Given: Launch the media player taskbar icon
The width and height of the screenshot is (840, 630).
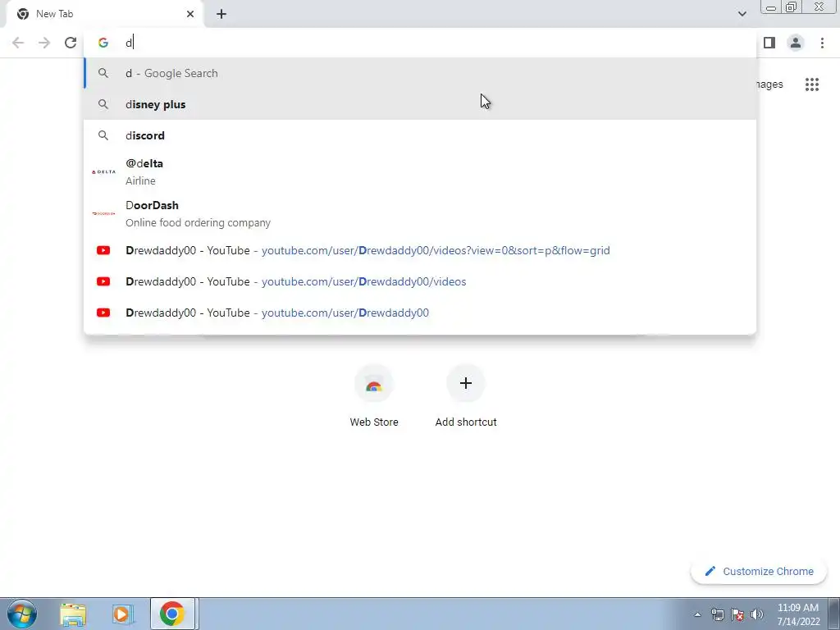Looking at the screenshot, I should pyautogui.click(x=122, y=614).
